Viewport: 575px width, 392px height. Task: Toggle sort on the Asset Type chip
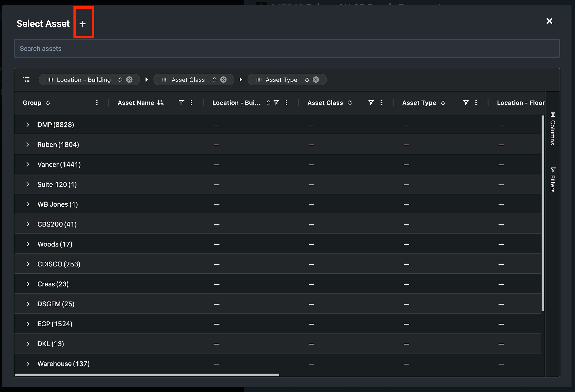click(x=307, y=80)
